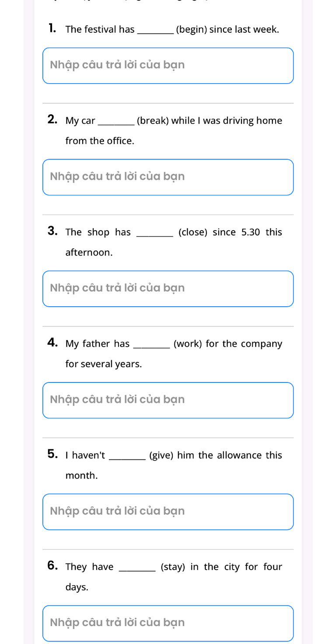Image resolution: width=328 pixels, height=644 pixels.
Task: Focus the answer box under the car question
Action: (168, 177)
